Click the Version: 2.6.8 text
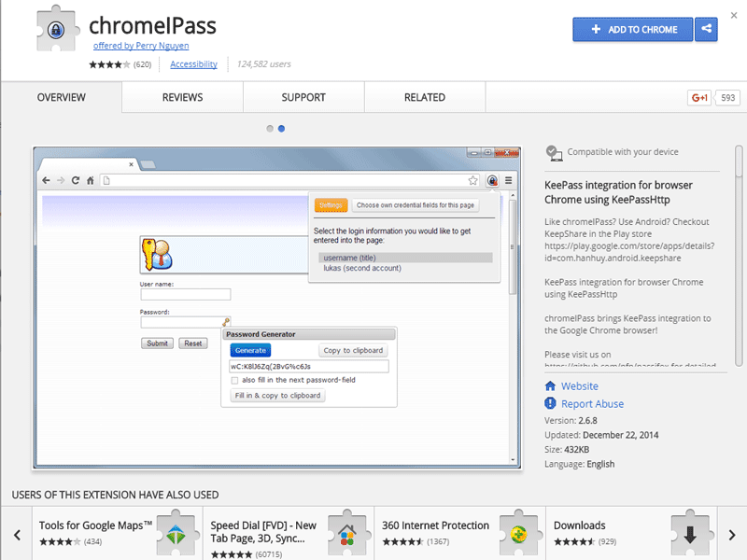 (x=571, y=421)
